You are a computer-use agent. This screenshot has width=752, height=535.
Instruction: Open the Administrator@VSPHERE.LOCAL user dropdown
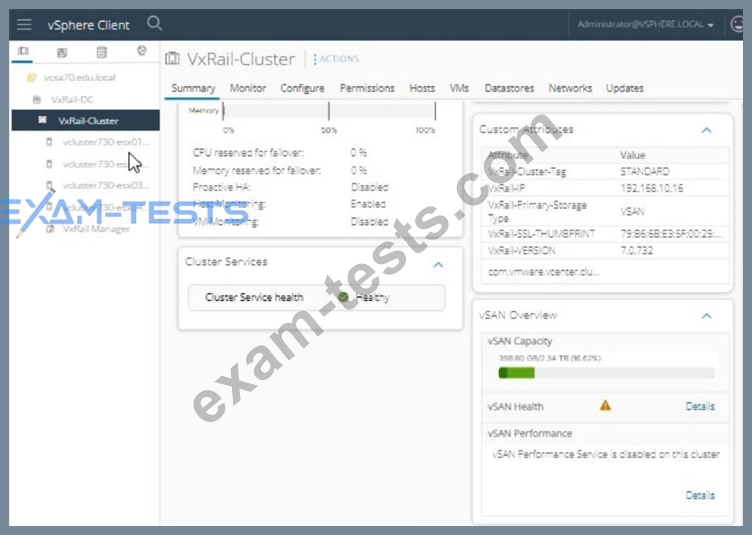tap(645, 24)
